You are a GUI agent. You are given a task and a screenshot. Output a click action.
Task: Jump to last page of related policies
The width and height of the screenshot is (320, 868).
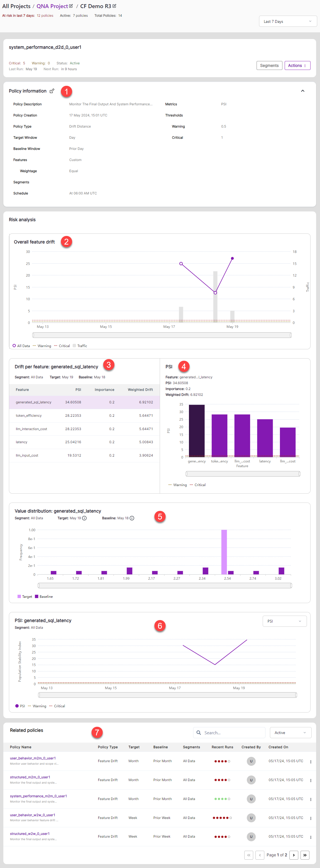click(304, 855)
